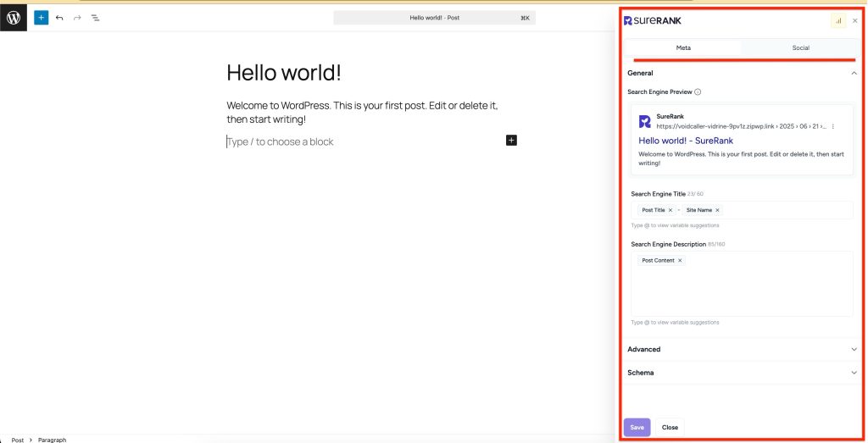Close the SureRank panel with X icon
868x443 pixels.
pos(855,21)
